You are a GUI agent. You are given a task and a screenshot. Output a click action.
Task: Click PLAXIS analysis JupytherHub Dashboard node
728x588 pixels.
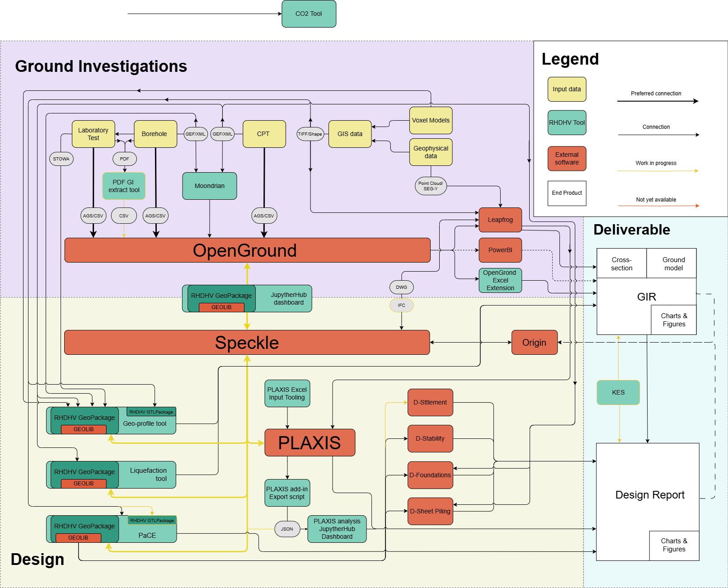click(337, 529)
